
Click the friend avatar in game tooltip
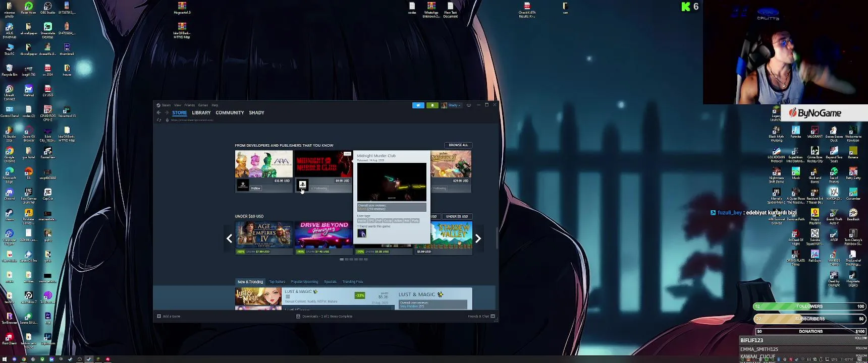point(362,233)
